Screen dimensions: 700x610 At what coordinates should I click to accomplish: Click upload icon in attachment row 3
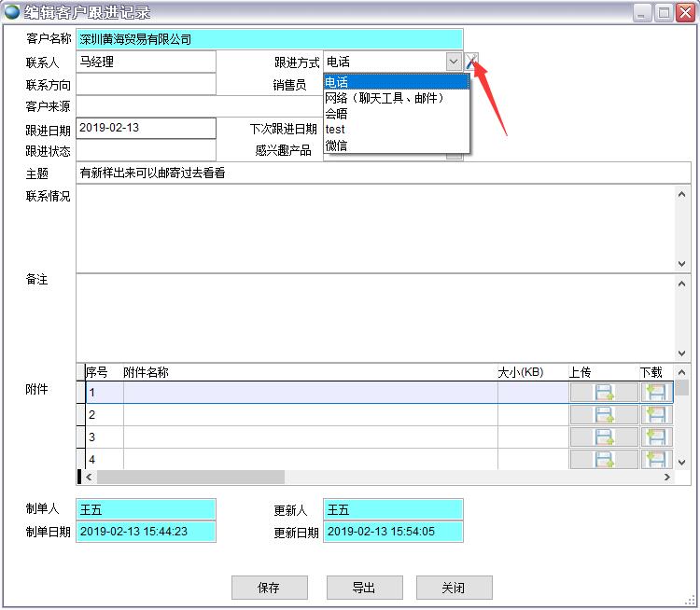click(604, 437)
